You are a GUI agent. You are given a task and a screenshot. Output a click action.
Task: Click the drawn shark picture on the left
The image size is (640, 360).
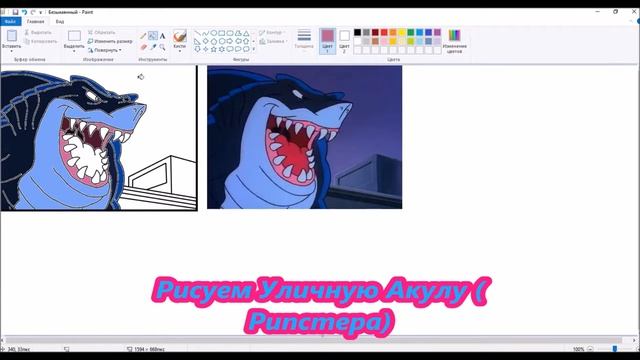point(98,138)
